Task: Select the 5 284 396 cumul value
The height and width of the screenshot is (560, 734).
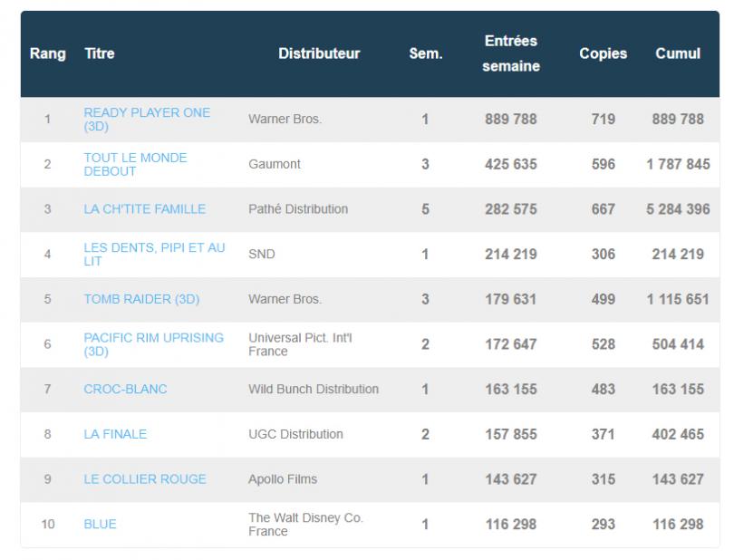Action: pyautogui.click(x=678, y=209)
